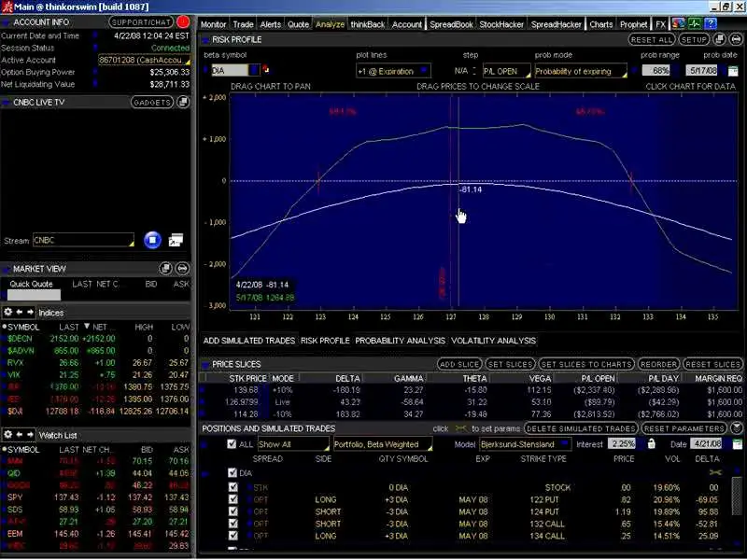Open the P/L OPEN dropdown in Risk Profile
747x560 pixels.
[506, 71]
